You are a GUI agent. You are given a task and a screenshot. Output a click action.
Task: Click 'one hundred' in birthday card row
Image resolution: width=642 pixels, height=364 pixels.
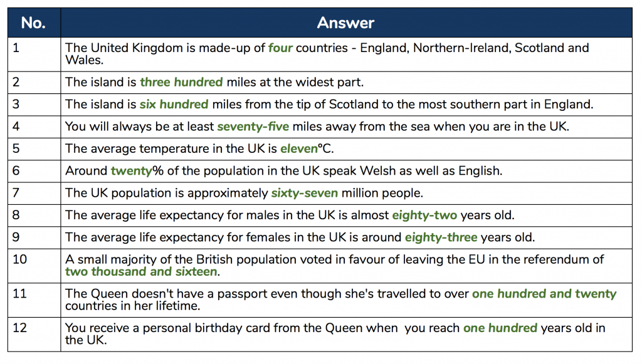[500, 328]
